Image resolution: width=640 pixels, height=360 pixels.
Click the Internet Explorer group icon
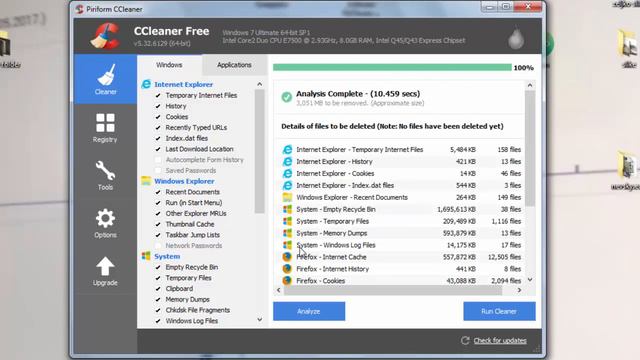point(146,84)
